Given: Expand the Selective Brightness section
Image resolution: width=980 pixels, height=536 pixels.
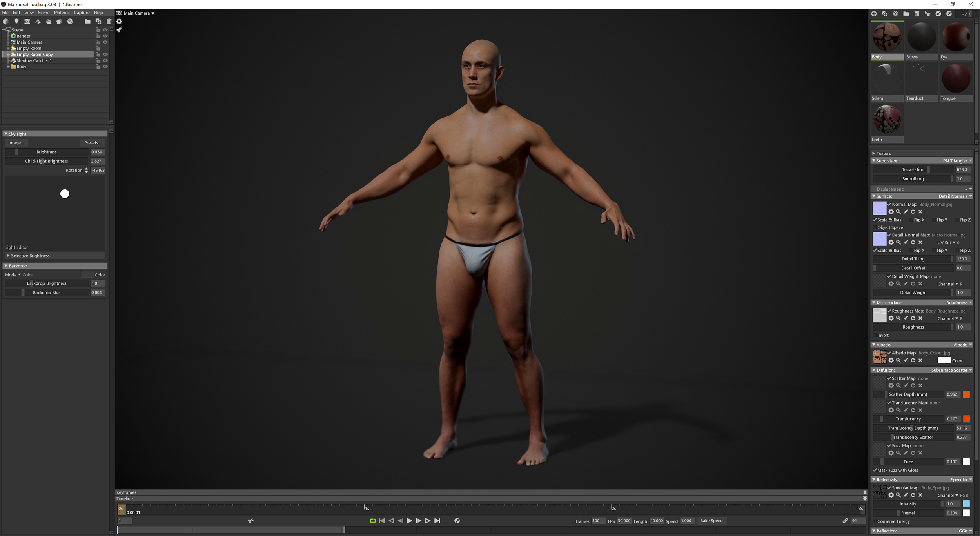Looking at the screenshot, I should coord(8,256).
